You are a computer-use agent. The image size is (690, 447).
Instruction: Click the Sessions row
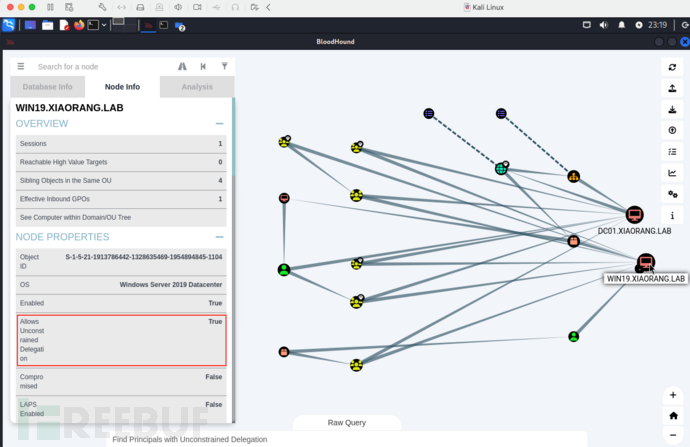121,144
